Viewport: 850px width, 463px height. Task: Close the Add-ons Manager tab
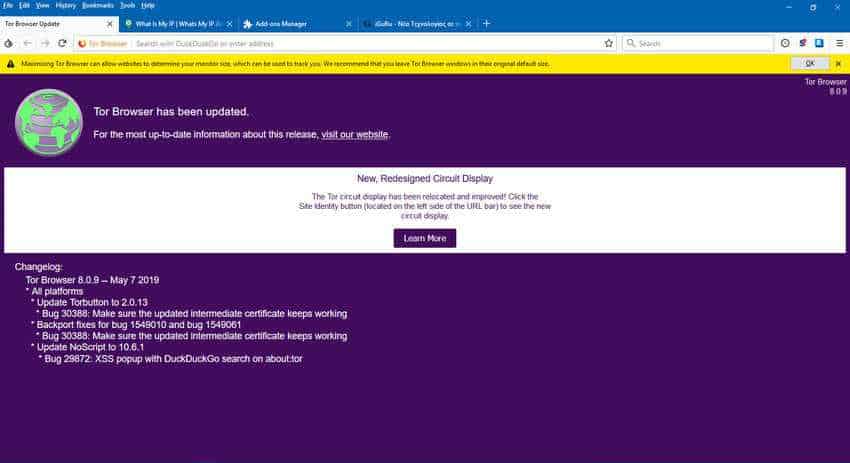point(349,24)
